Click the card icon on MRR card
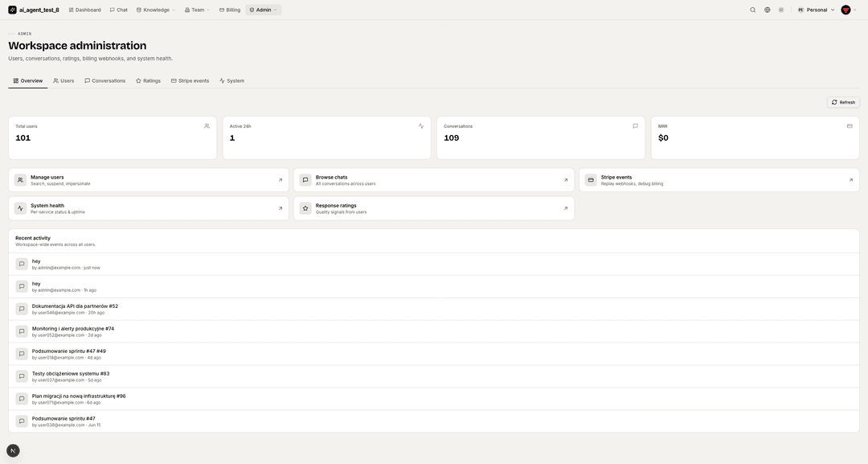The width and height of the screenshot is (868, 464). (850, 126)
